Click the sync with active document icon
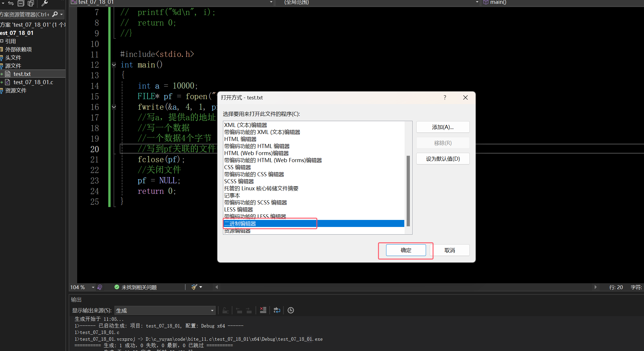Screen dimensions: 644x351 [11, 3]
